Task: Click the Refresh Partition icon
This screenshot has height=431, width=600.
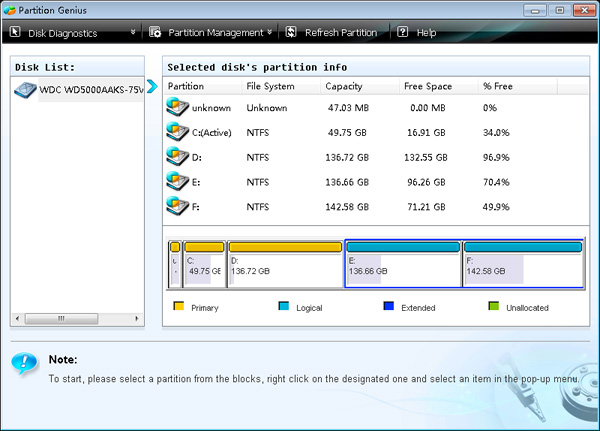Action: tap(291, 32)
